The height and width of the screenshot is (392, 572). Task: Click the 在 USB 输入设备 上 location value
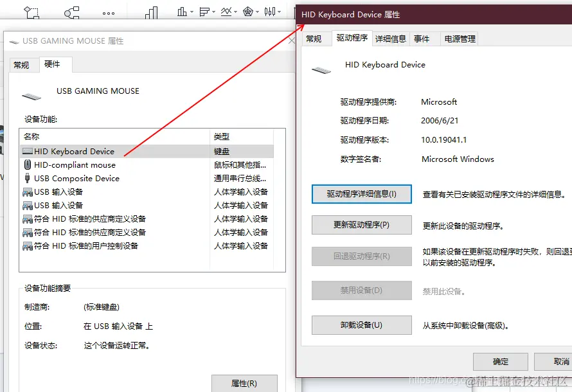[118, 326]
